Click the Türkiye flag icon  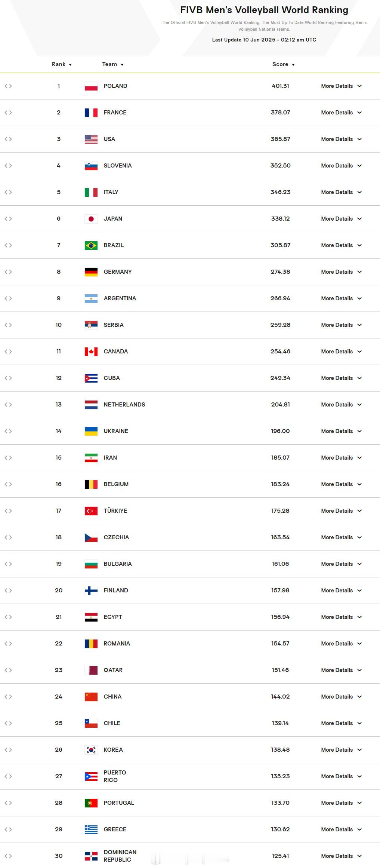(x=91, y=511)
